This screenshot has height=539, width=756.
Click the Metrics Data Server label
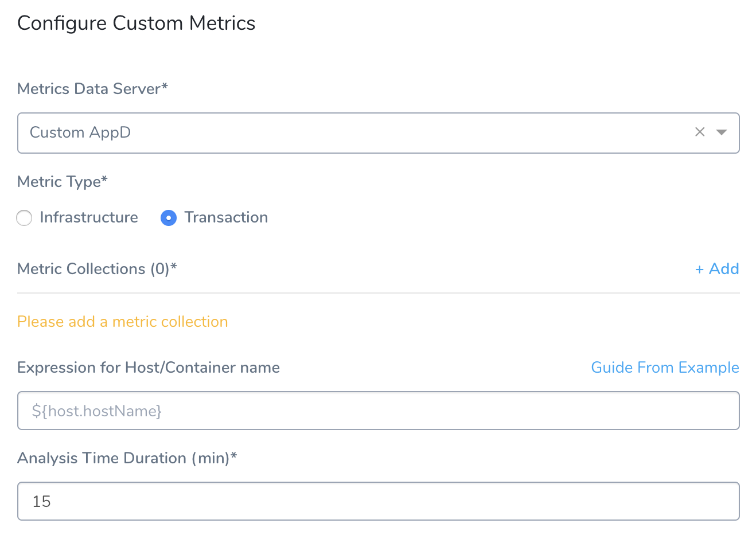(92, 89)
